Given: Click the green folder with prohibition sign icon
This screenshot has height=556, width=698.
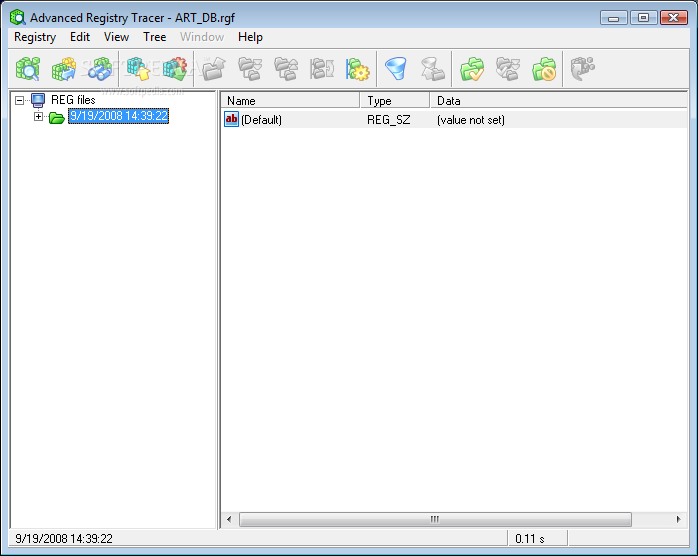Looking at the screenshot, I should click(x=544, y=69).
